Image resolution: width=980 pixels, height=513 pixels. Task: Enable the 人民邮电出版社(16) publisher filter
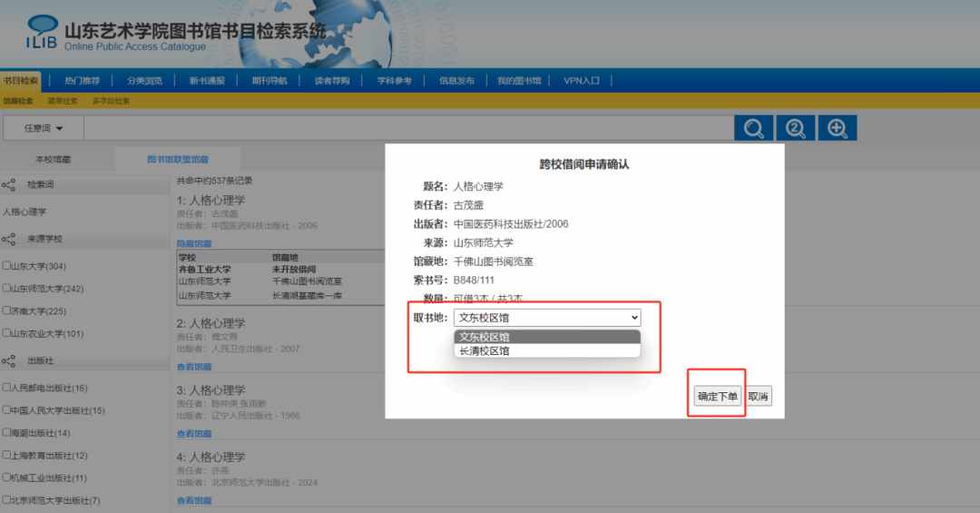pyautogui.click(x=7, y=388)
